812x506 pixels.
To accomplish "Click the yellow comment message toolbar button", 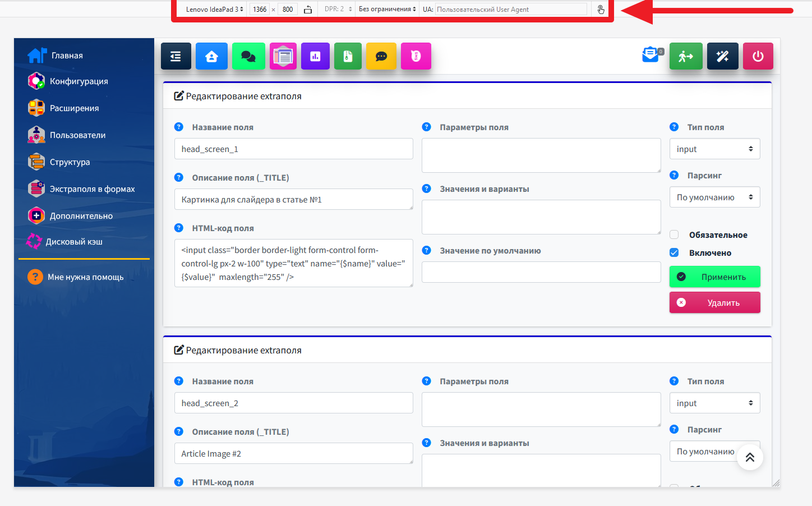I will click(x=381, y=56).
